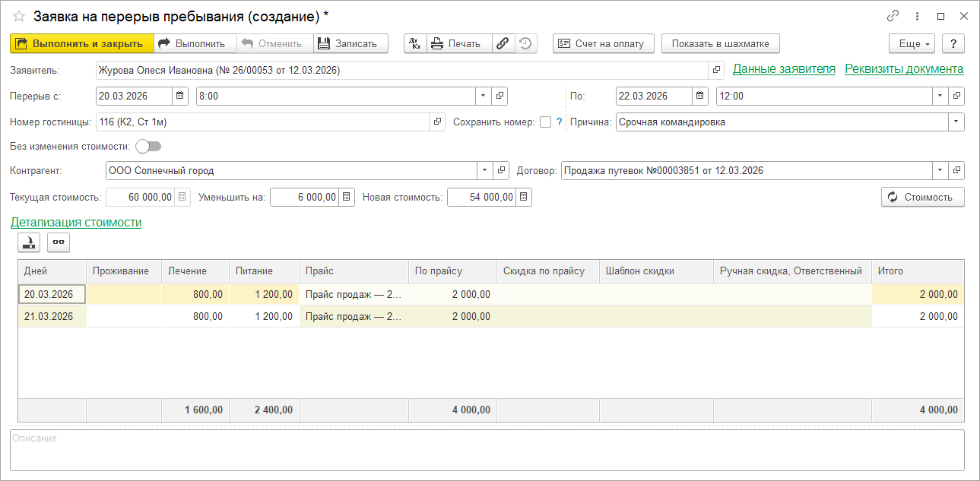980x481 pixels.
Task: Open the Контрагент dropdown
Action: pos(485,171)
